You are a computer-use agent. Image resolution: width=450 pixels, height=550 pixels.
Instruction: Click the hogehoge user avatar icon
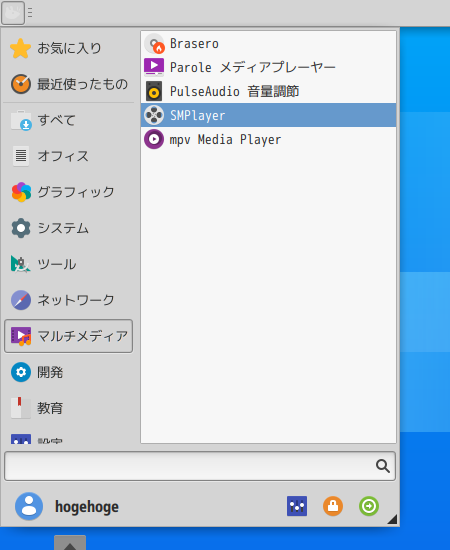point(29,506)
